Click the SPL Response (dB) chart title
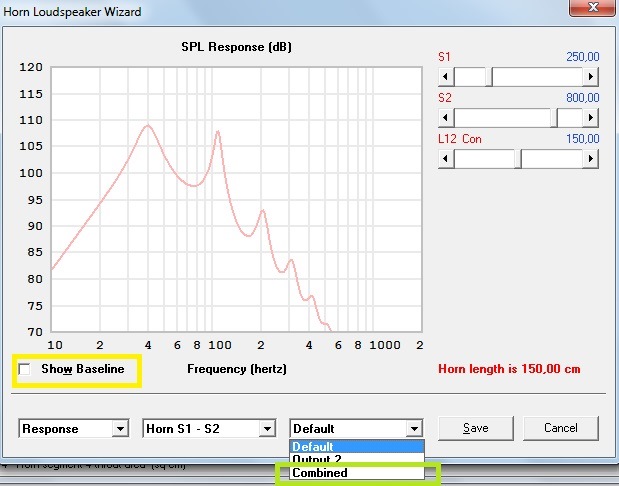The image size is (619, 486). pyautogui.click(x=236, y=47)
